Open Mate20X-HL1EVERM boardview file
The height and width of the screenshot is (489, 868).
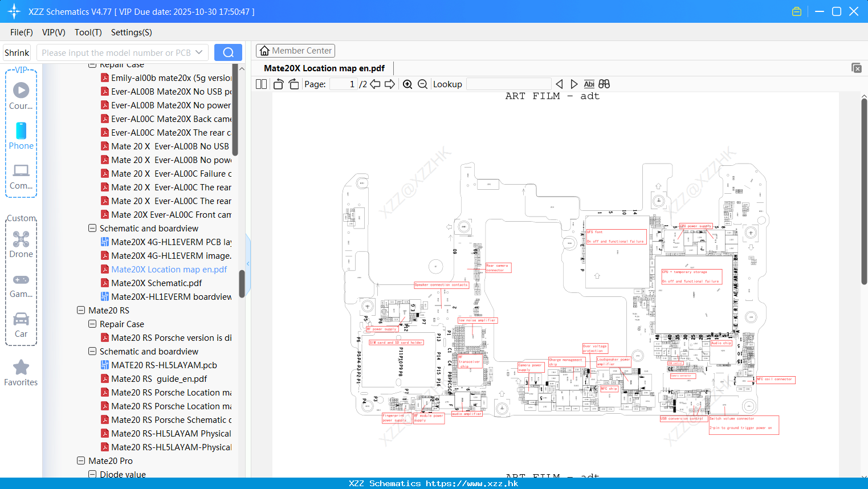click(x=166, y=296)
